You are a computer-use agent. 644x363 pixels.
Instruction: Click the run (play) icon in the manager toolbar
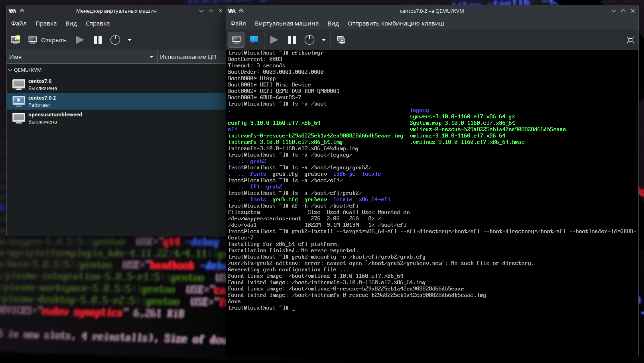coord(80,40)
